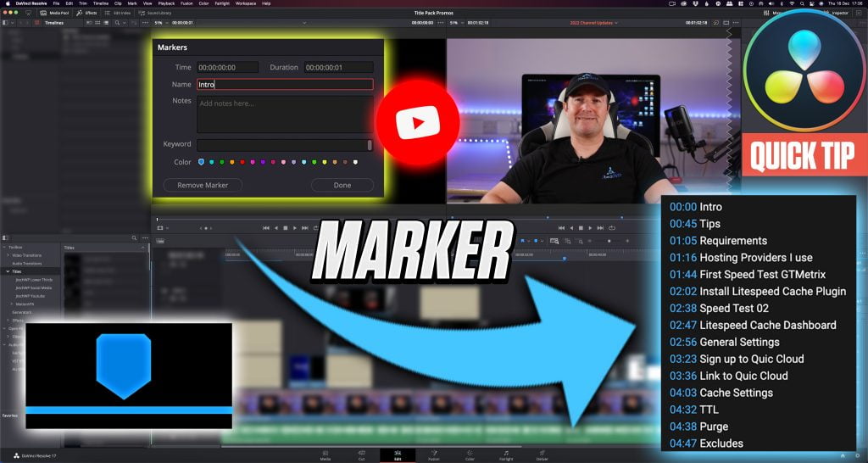The image size is (868, 463).
Task: Click Done in Markers dialog
Action: click(x=342, y=185)
